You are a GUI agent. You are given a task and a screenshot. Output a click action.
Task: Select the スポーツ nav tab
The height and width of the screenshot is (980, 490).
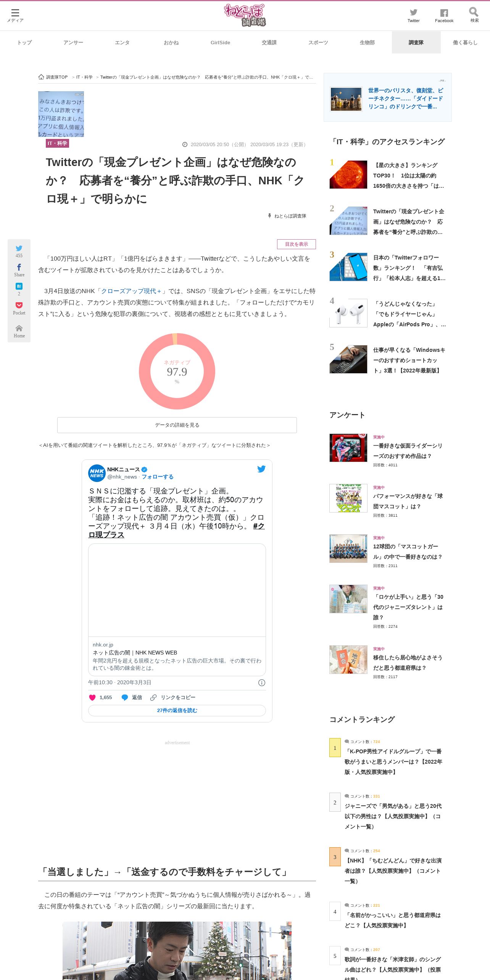tap(318, 42)
